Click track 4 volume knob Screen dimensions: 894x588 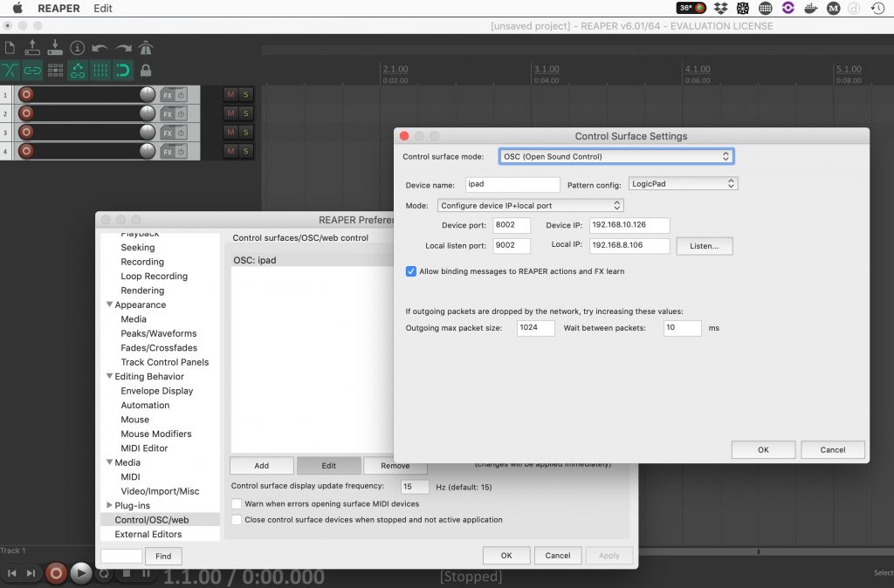click(147, 151)
